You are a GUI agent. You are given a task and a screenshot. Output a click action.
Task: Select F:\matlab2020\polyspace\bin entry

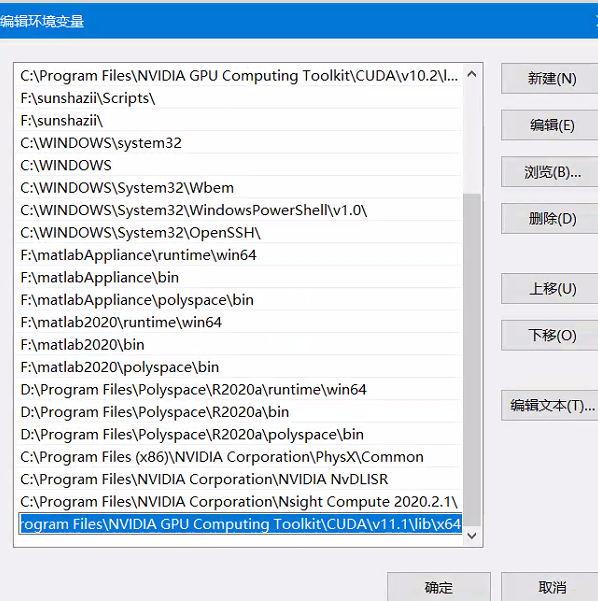[x=238, y=367]
